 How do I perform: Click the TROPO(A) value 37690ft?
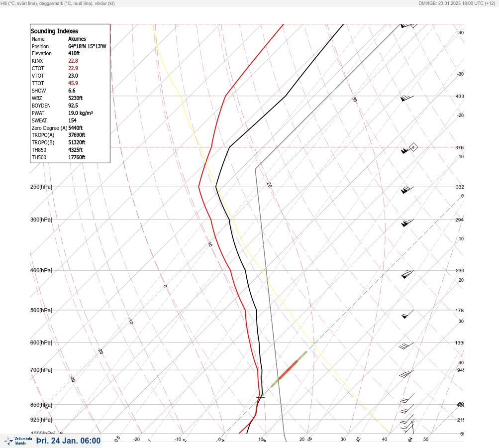[x=77, y=135]
